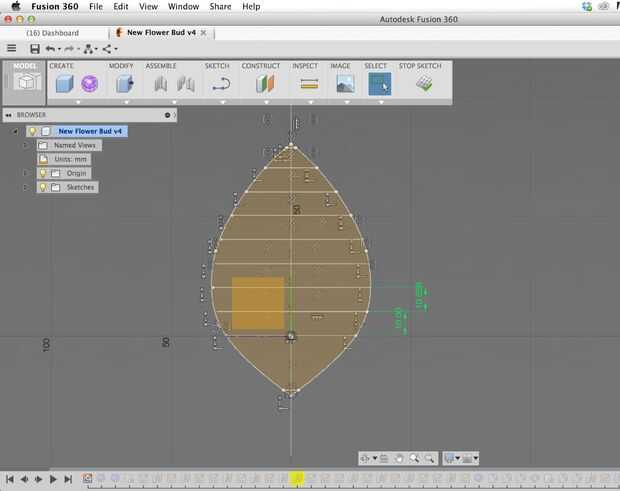Jump timeline to the beginning
Viewport: 620px width, 491px height.
pos(10,479)
